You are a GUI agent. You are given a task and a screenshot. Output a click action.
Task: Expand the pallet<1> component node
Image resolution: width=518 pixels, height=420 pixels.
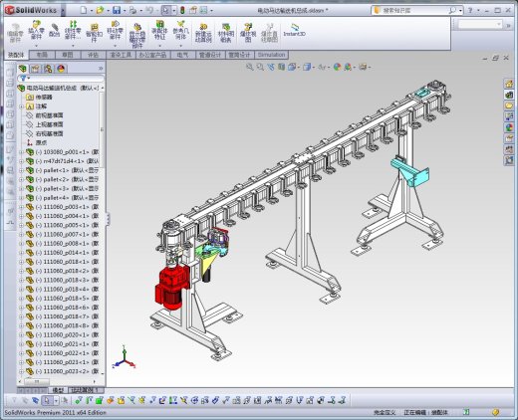point(21,170)
